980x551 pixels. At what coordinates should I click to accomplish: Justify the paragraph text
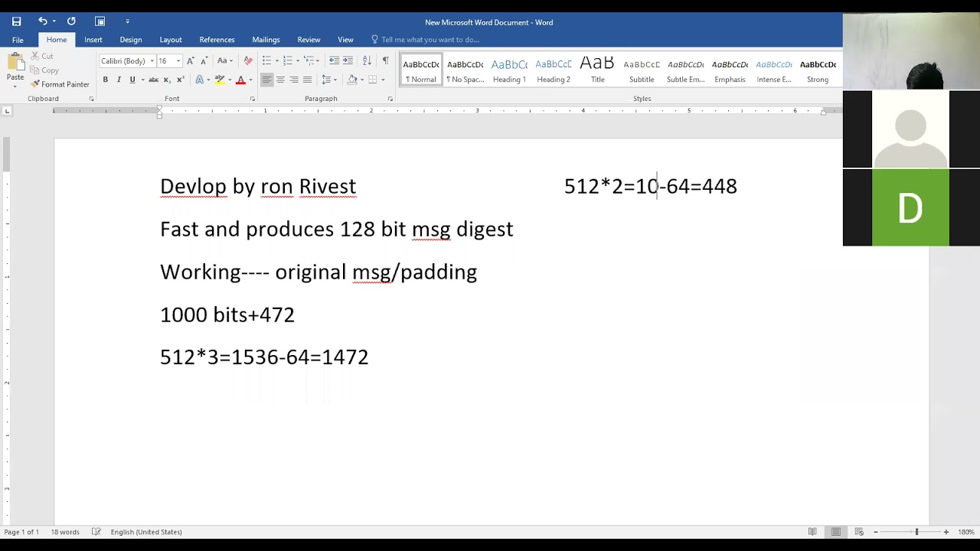(x=307, y=80)
